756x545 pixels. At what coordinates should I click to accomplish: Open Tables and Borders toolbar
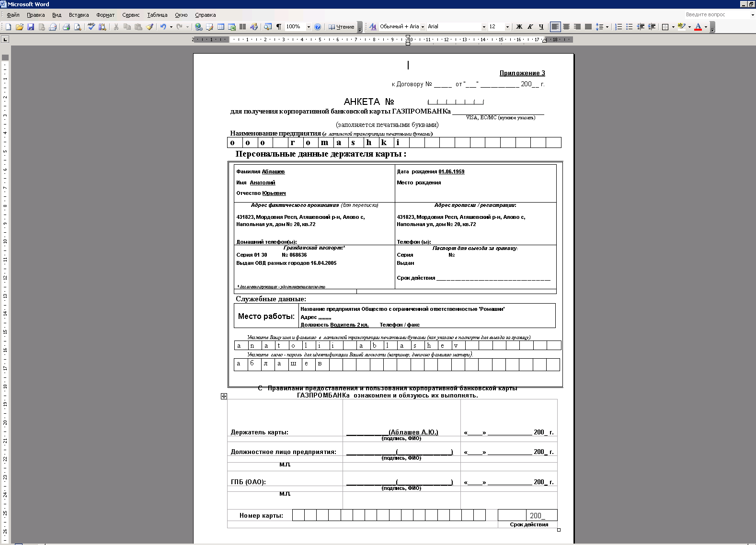click(209, 27)
